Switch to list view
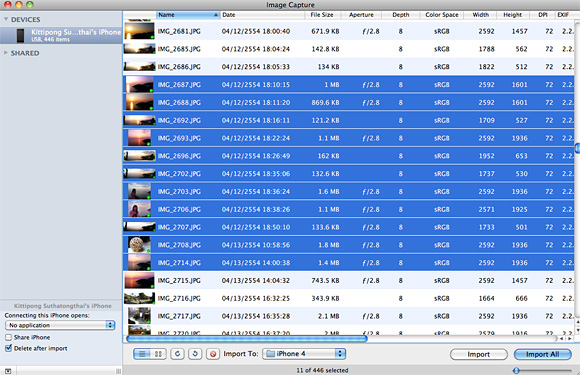The width and height of the screenshot is (580, 375). click(x=142, y=354)
